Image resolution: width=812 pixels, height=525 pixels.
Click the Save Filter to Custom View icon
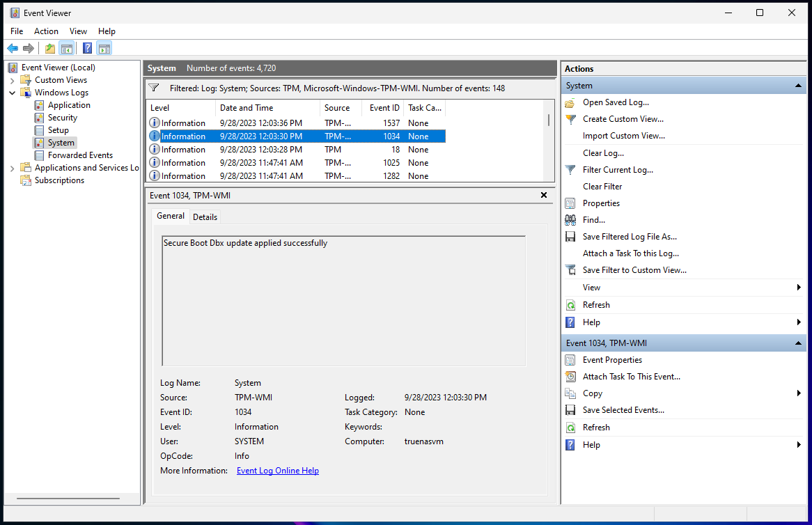pos(570,270)
